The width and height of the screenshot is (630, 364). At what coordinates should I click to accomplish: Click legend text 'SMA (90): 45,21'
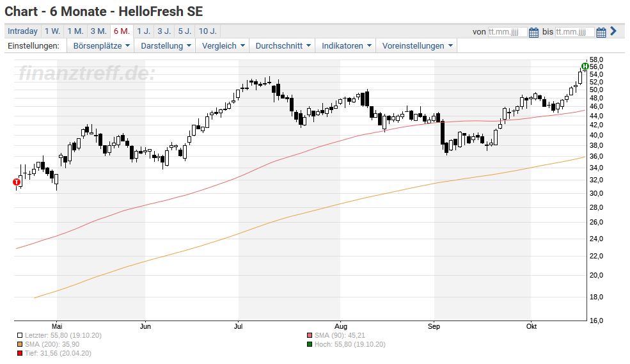point(340,335)
